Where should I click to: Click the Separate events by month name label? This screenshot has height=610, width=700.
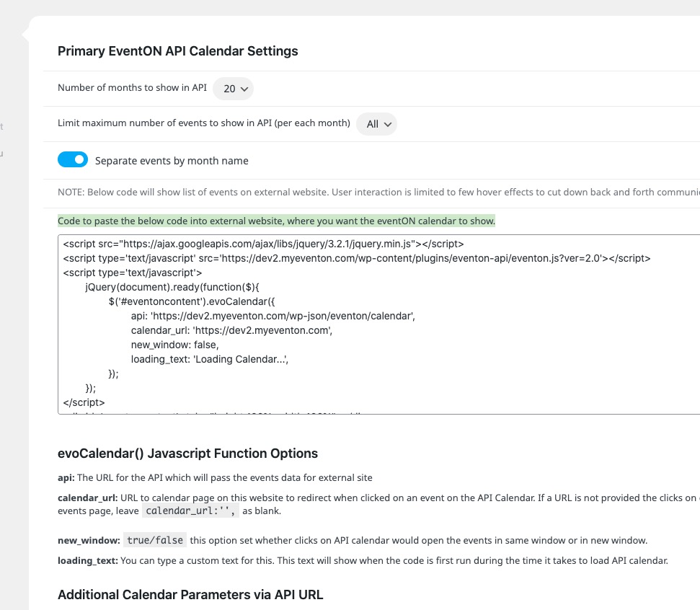pos(172,161)
